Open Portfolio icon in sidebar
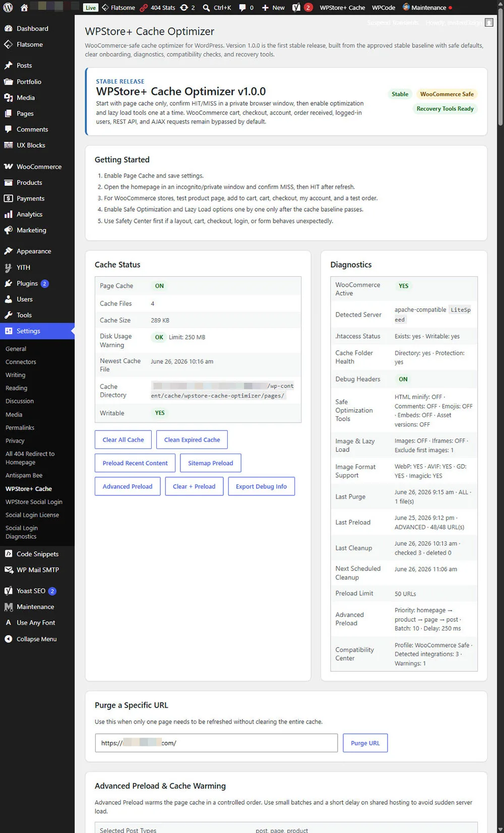The image size is (504, 833). (8, 82)
